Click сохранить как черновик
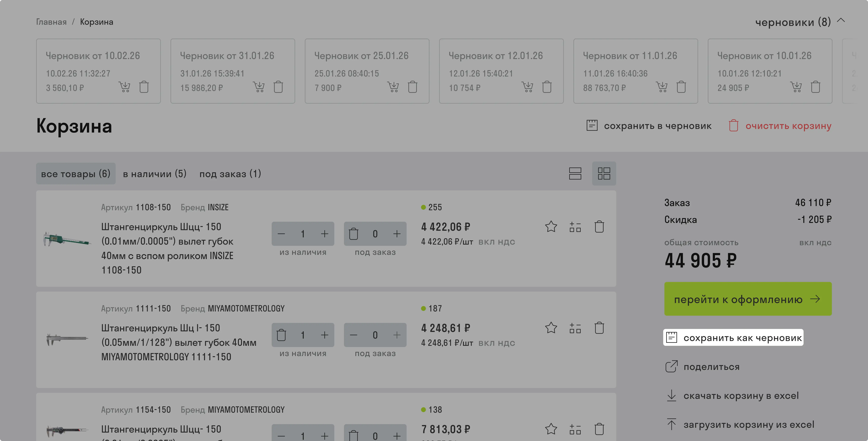Image resolution: width=868 pixels, height=441 pixels. click(x=733, y=338)
